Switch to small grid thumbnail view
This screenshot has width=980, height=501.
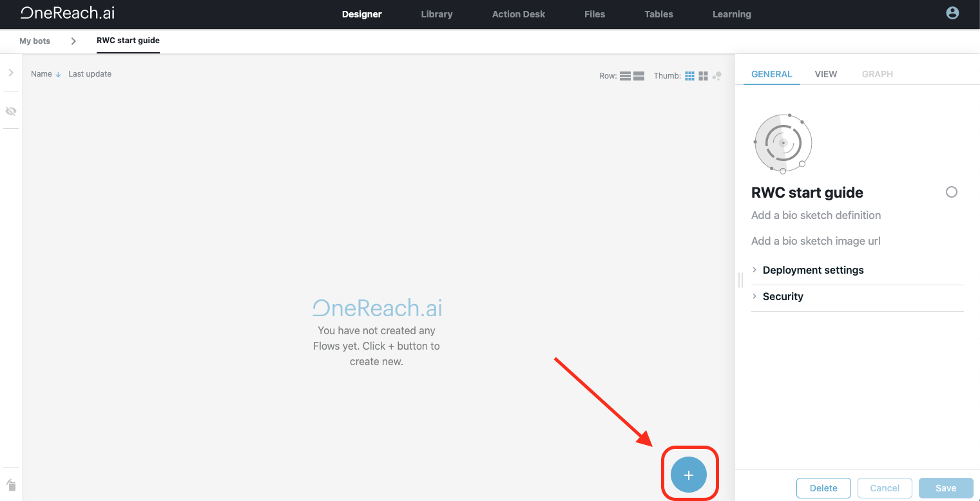[x=689, y=76]
